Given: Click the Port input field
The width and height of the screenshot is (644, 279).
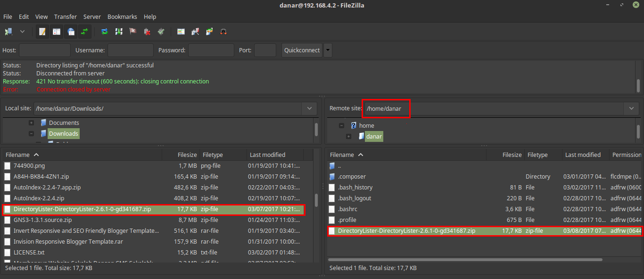Looking at the screenshot, I should click(x=265, y=50).
